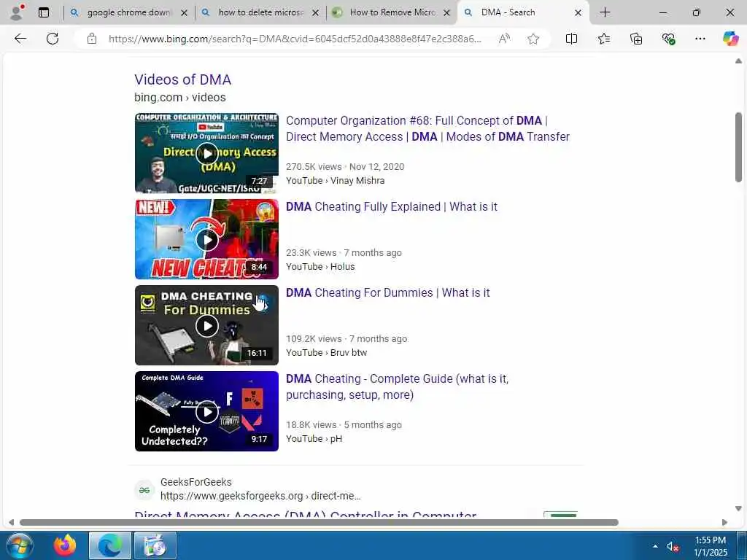Activate Read aloud icon in address bar
This screenshot has height=560, width=747.
click(x=504, y=39)
